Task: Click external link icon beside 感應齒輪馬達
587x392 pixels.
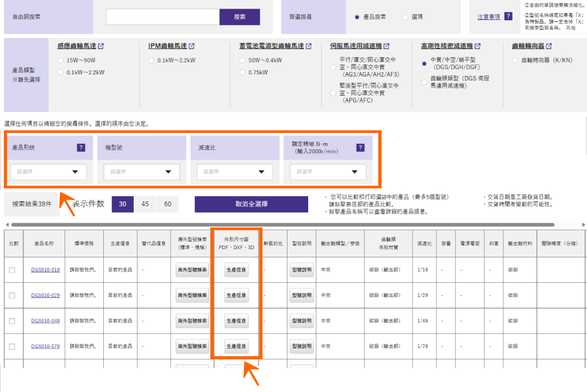Action: 101,46
